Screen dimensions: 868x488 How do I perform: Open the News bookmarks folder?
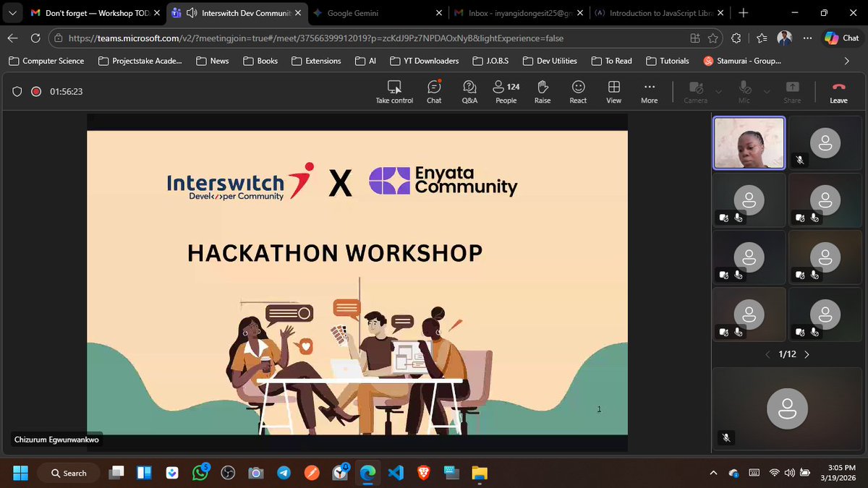[213, 61]
